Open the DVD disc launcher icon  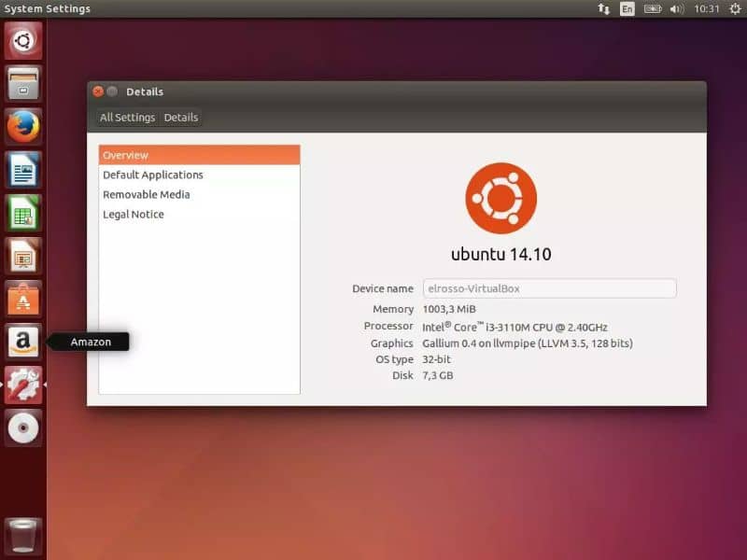click(x=23, y=427)
